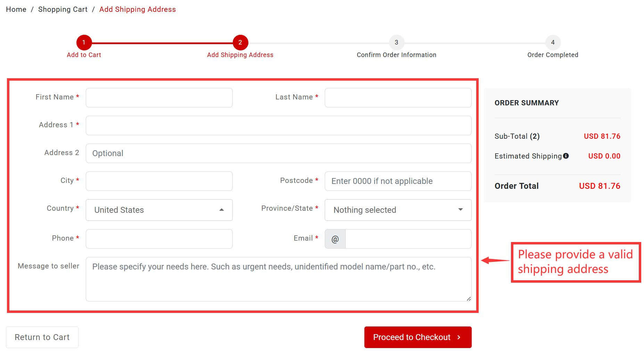Click Confirm Order Information step label

(x=396, y=55)
